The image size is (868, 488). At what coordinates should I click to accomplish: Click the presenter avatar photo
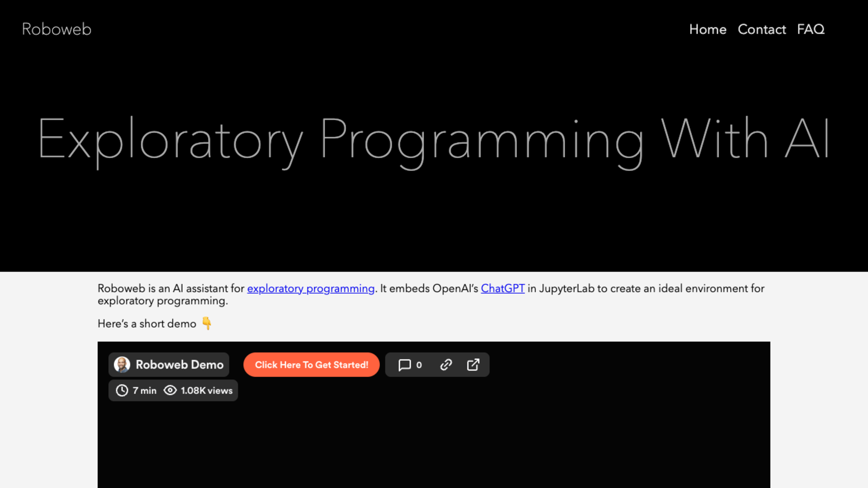pos(122,365)
